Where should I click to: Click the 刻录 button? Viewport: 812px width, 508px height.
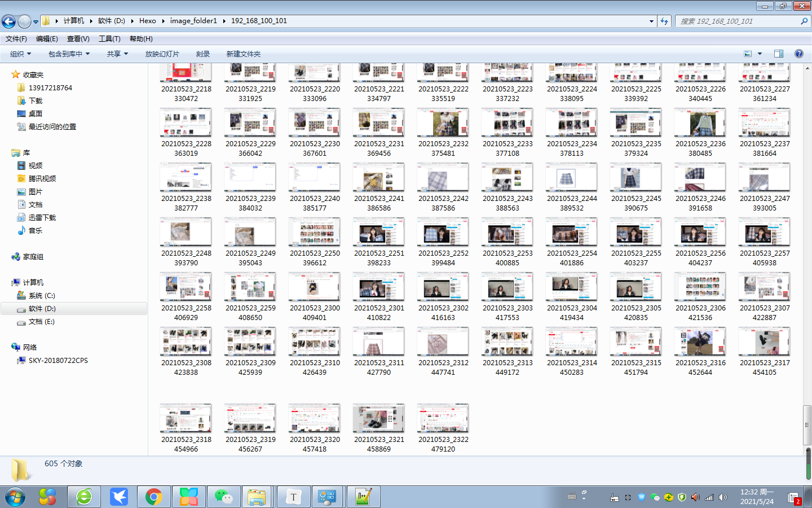(x=203, y=54)
